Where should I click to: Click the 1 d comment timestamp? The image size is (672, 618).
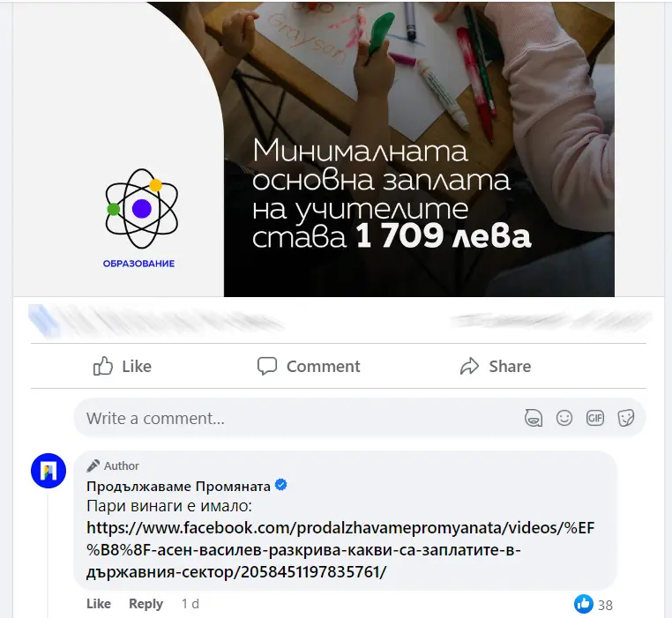point(190,603)
